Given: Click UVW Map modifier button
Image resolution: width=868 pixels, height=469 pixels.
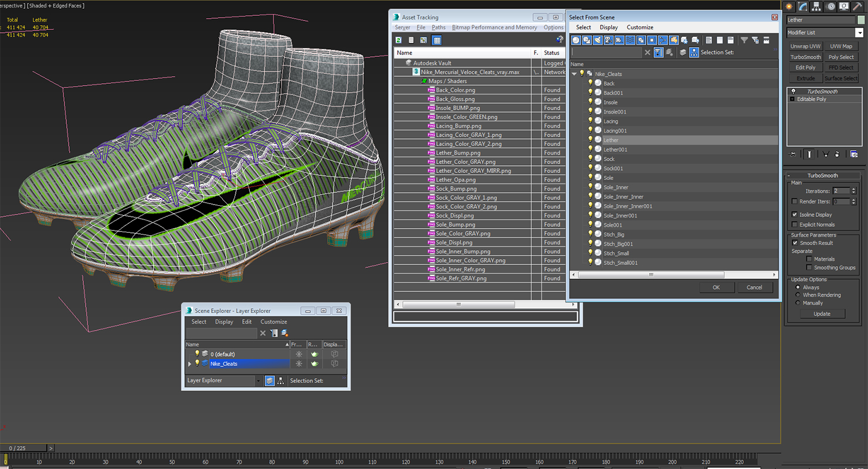Looking at the screenshot, I should (x=841, y=46).
